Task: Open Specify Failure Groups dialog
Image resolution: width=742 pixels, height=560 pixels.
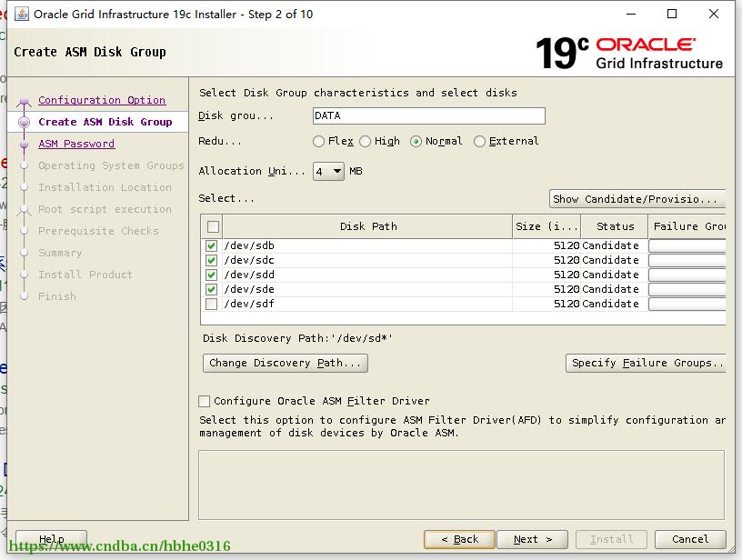Action: [x=646, y=364]
